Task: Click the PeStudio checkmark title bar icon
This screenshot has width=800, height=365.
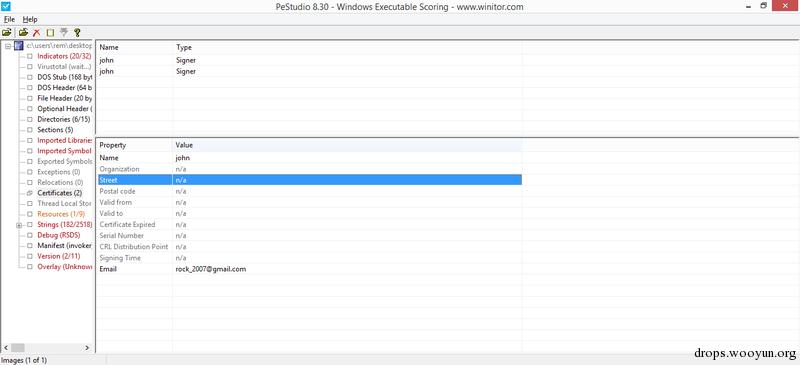Action: point(7,7)
